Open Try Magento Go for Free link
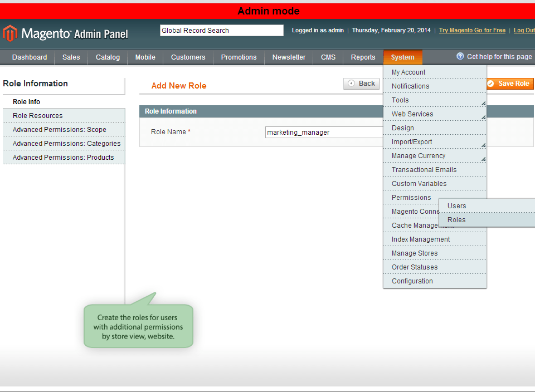The height and width of the screenshot is (392, 535). [472, 30]
